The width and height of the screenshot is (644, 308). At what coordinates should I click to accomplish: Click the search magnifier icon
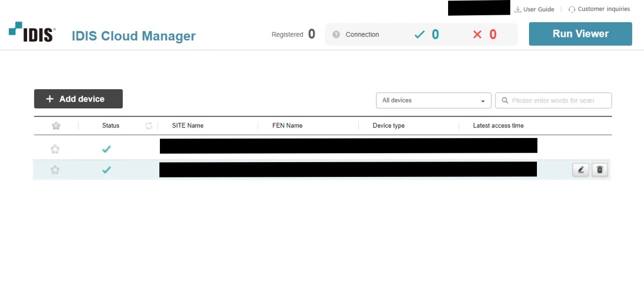point(505,101)
